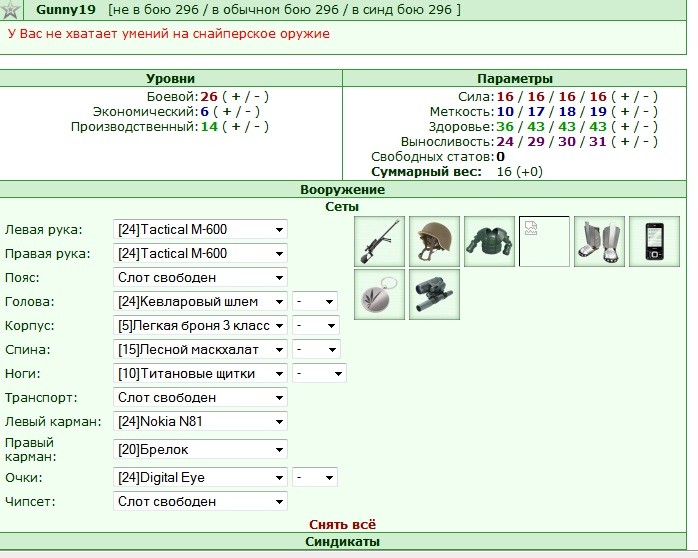
Task: Click the Digital Eye scope icon
Action: (x=434, y=294)
